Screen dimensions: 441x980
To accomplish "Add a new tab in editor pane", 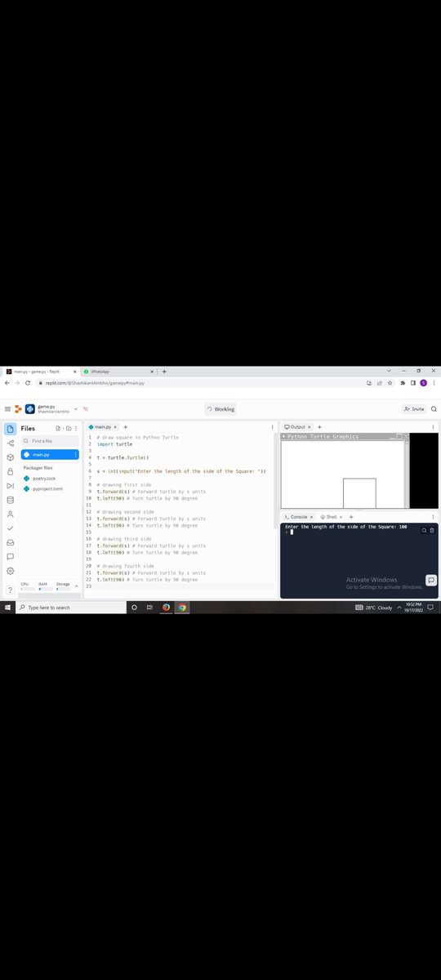I will [x=125, y=427].
